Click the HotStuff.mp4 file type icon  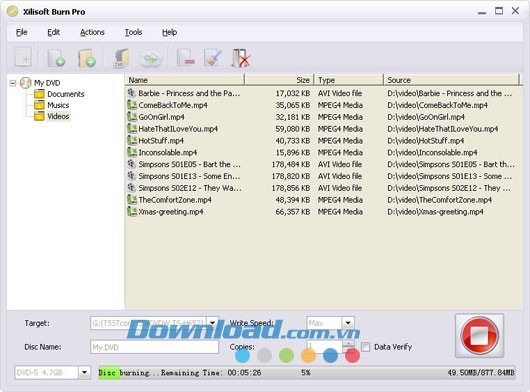click(131, 140)
